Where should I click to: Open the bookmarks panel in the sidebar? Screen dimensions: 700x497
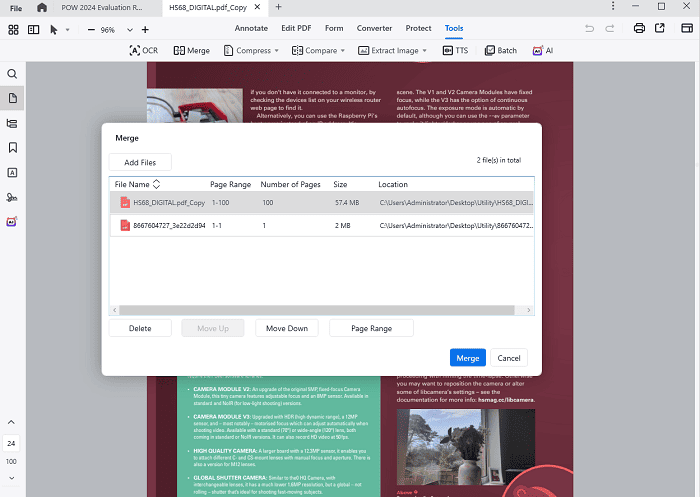(x=12, y=147)
